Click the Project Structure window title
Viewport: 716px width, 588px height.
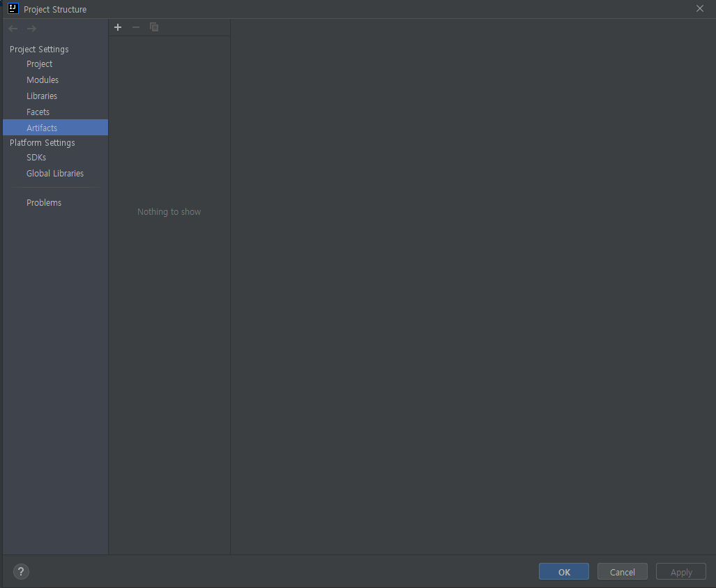point(55,9)
